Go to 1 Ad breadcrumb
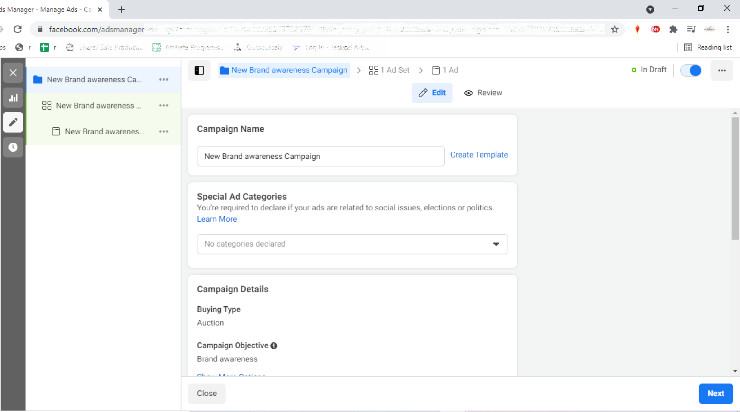The image size is (740, 412). pyautogui.click(x=445, y=70)
